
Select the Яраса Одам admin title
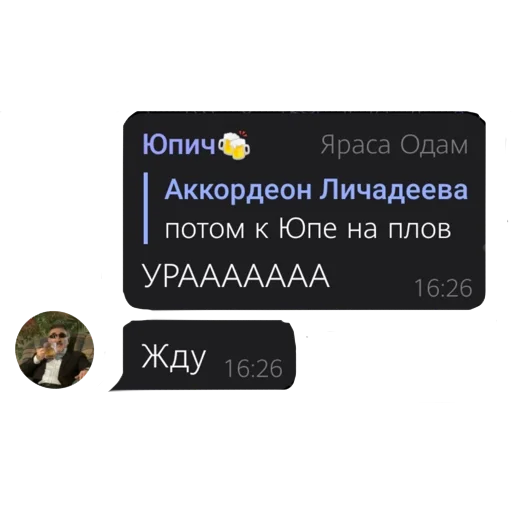pyautogui.click(x=394, y=146)
